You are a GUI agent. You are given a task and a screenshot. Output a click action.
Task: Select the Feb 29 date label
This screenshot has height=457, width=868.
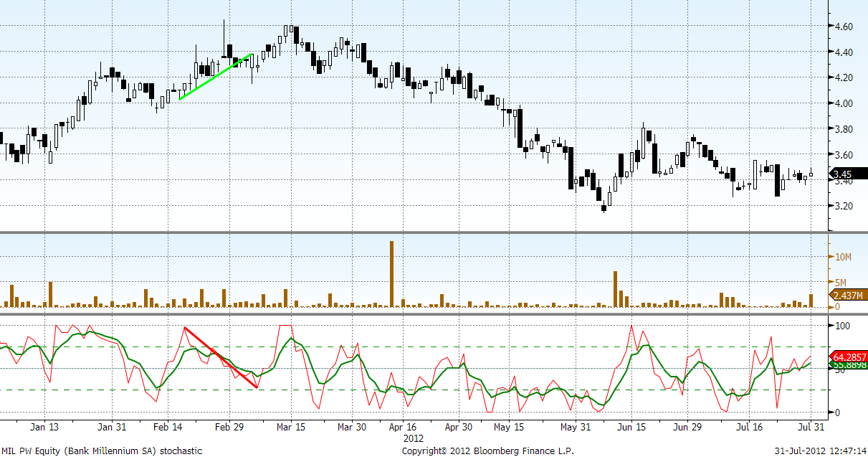[229, 427]
